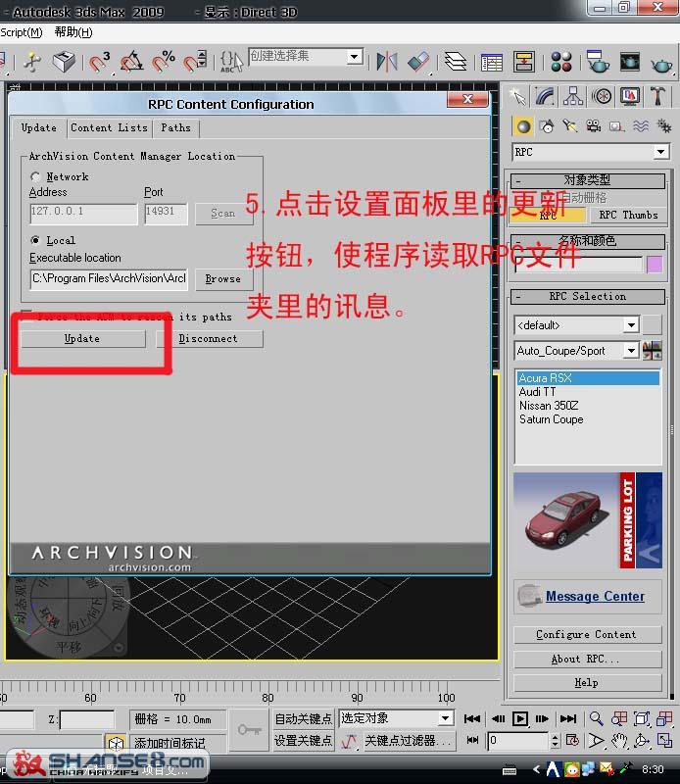The height and width of the screenshot is (784, 680).
Task: Select the Shapes category
Action: tap(547, 126)
